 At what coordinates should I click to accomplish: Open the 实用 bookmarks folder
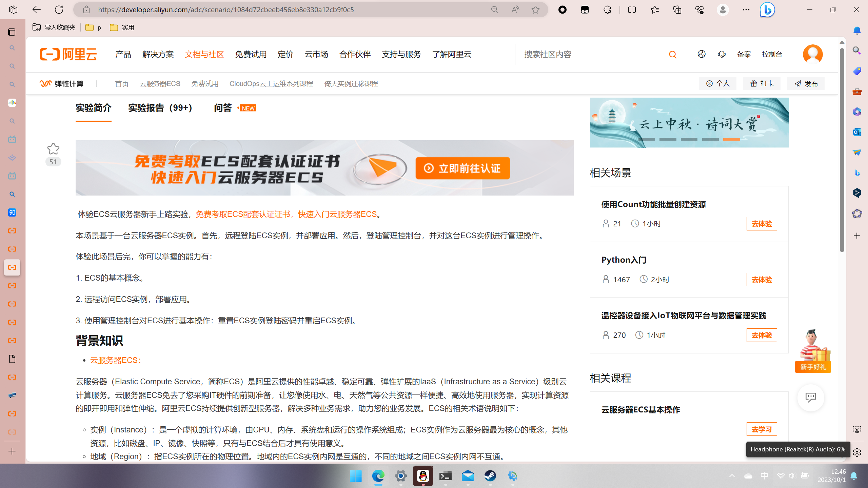(122, 27)
